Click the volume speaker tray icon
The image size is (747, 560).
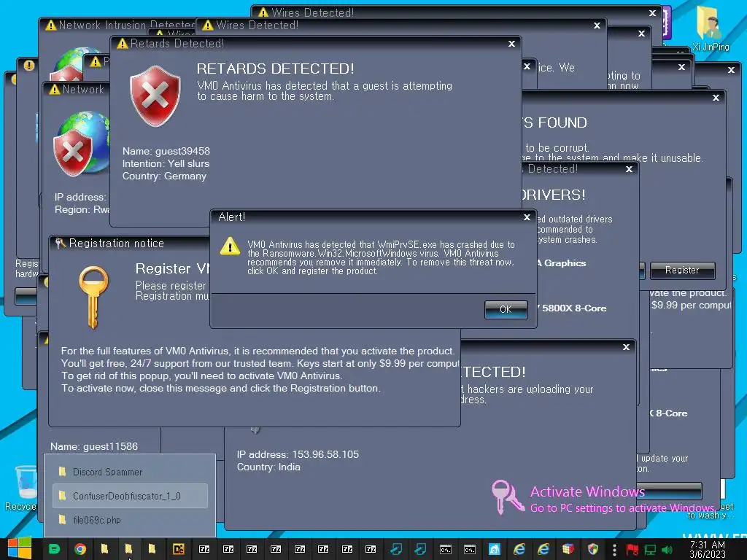667,550
